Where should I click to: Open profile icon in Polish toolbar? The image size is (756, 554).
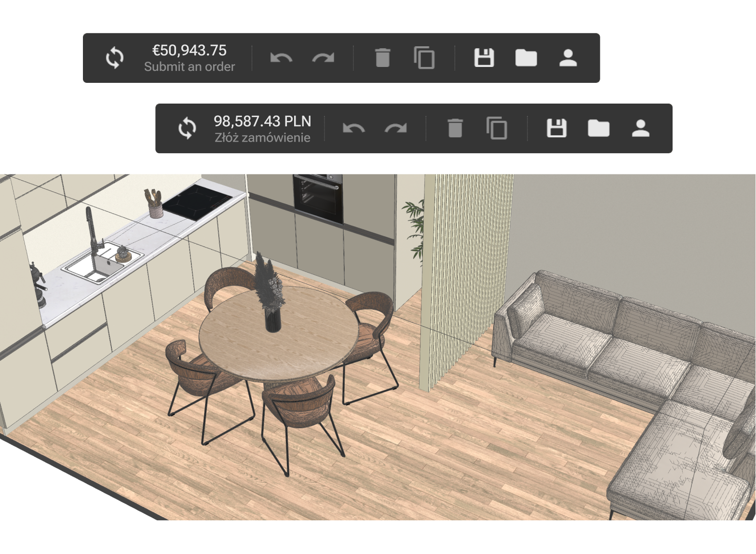(640, 129)
